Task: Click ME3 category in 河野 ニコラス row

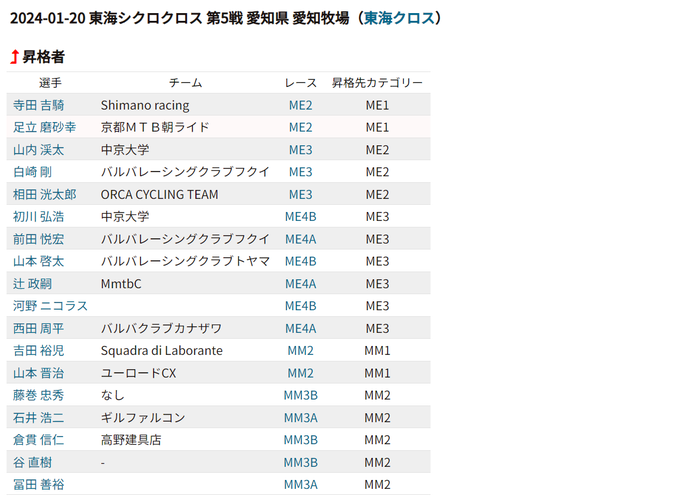Action: click(x=377, y=306)
